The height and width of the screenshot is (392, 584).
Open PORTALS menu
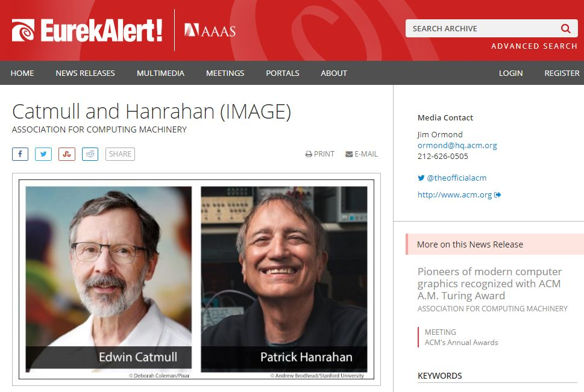pyautogui.click(x=282, y=73)
